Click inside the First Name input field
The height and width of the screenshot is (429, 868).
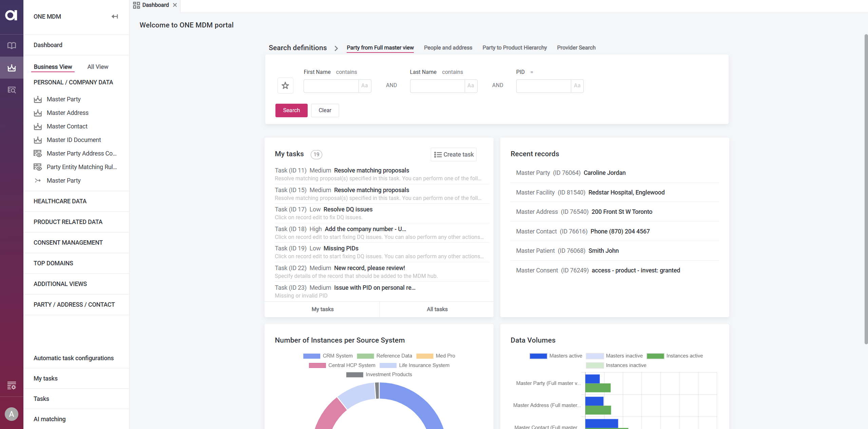330,86
